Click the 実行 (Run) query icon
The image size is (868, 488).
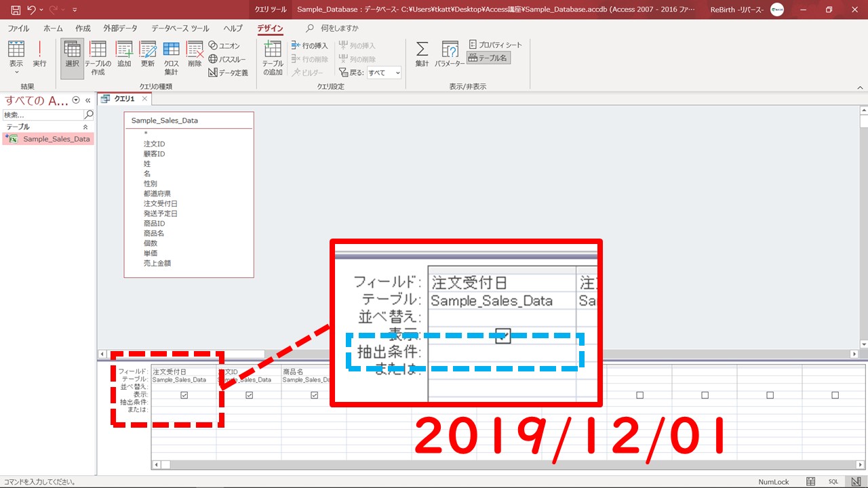pyautogui.click(x=39, y=54)
